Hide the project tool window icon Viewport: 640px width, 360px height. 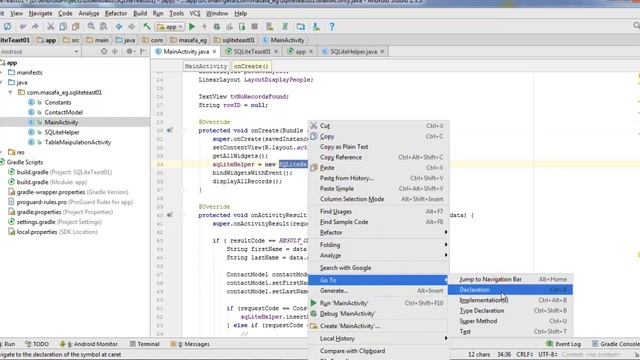click(x=143, y=51)
